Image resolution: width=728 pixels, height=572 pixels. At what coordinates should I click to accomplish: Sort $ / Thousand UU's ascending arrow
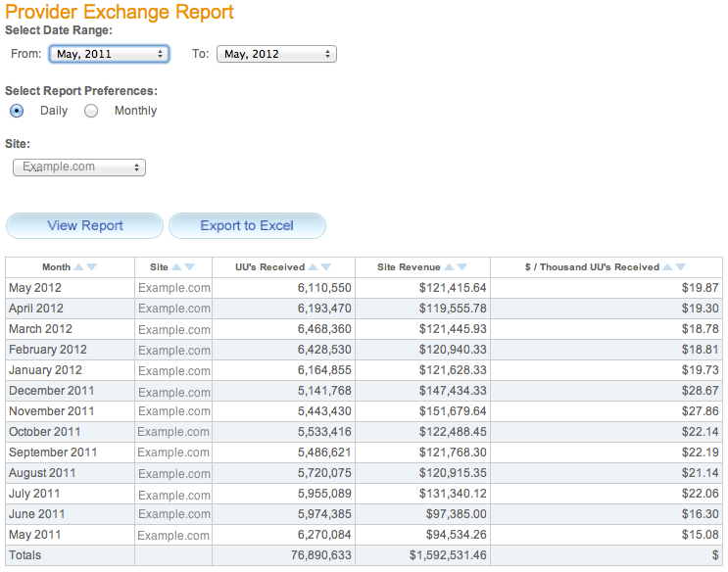(x=667, y=267)
